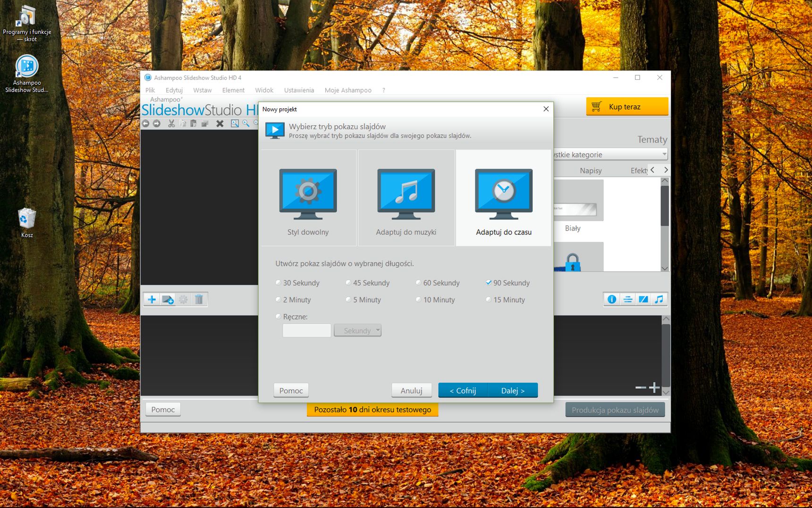Click the blue music note icon on right
812x508 pixels.
coord(659,299)
